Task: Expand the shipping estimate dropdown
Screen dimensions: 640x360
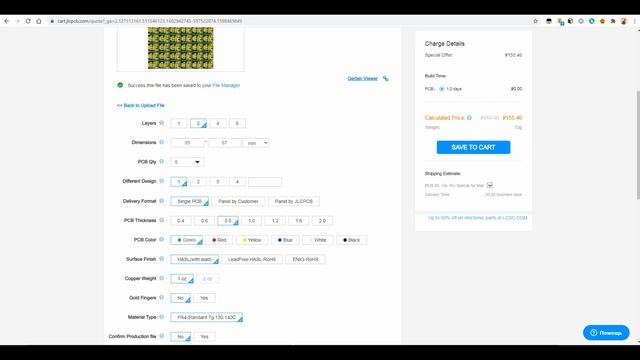Action: tap(490, 185)
